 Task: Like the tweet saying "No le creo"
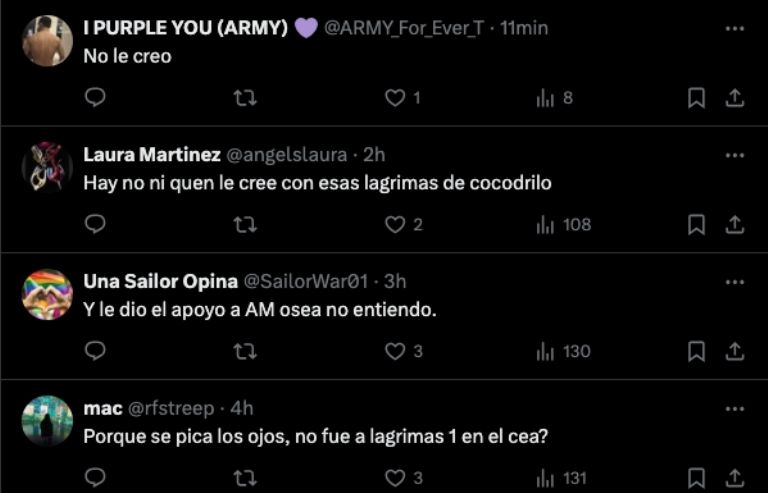click(x=396, y=97)
